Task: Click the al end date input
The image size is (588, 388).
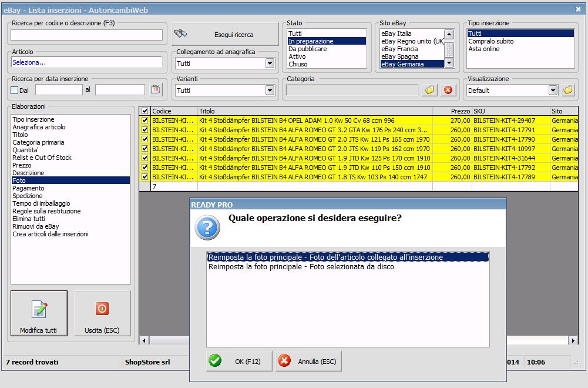Action: click(x=120, y=90)
